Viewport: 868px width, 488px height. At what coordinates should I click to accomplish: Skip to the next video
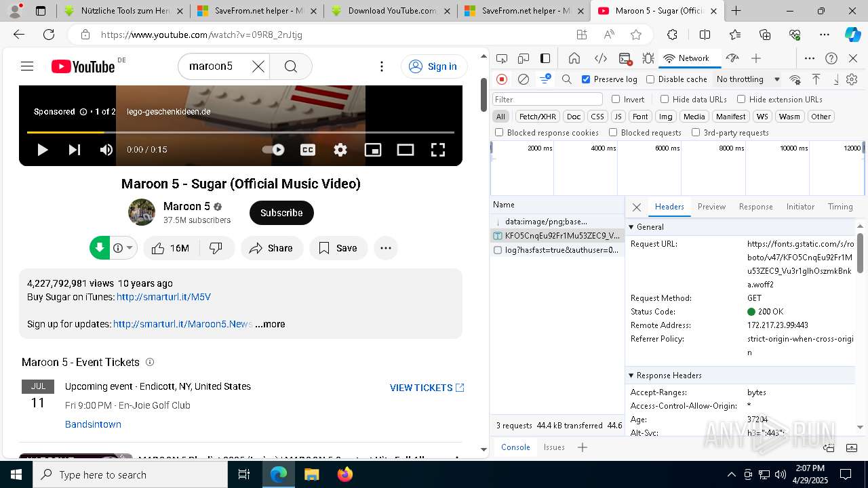pyautogui.click(x=75, y=150)
